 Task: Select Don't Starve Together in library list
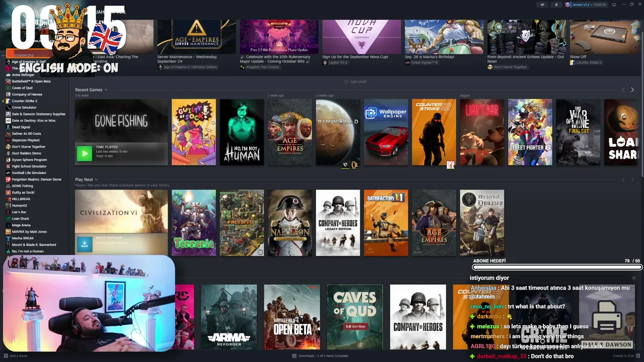point(28,147)
